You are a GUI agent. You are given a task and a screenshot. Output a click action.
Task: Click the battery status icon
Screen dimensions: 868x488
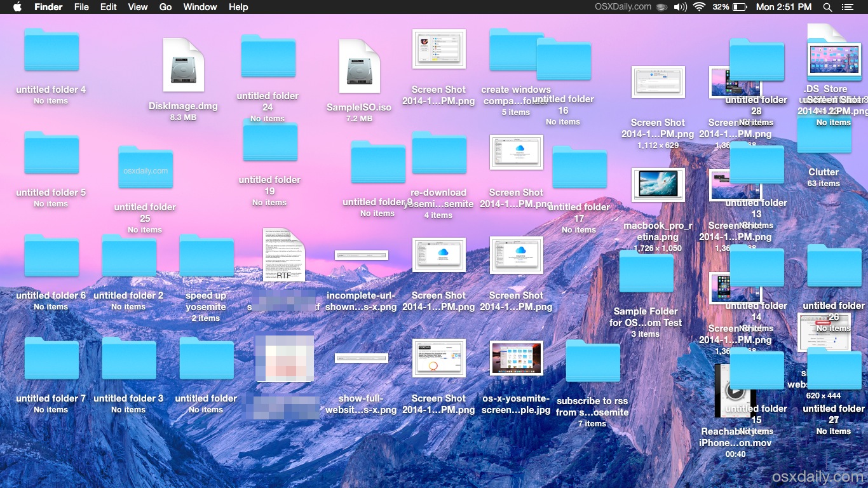click(x=739, y=7)
